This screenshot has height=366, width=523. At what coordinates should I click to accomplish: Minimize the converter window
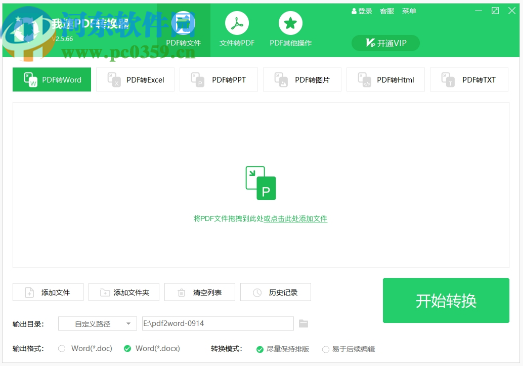[478, 11]
